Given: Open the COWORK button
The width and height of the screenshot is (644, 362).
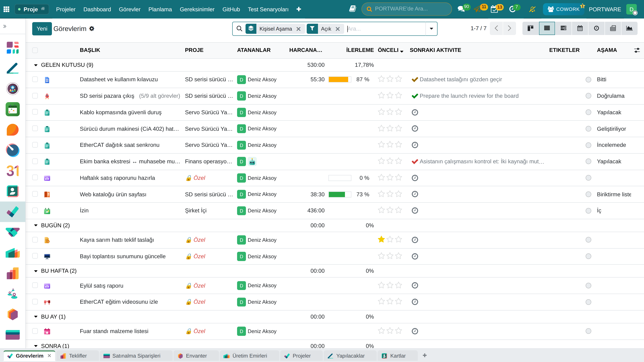Looking at the screenshot, I should pyautogui.click(x=563, y=9).
